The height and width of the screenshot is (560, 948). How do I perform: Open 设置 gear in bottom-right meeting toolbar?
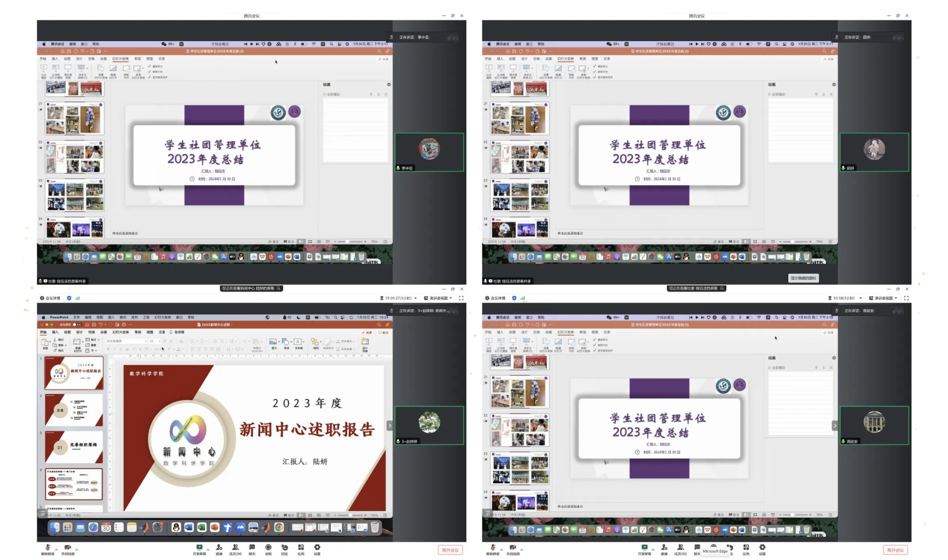coord(762,548)
